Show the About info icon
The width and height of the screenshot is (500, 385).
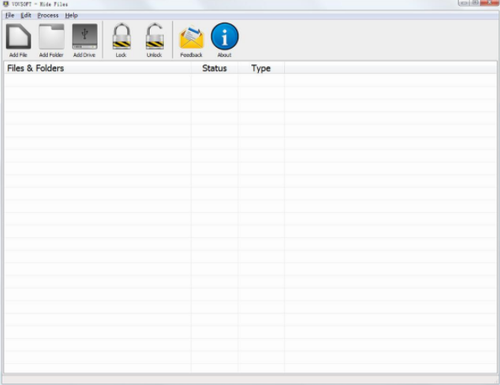click(x=225, y=36)
